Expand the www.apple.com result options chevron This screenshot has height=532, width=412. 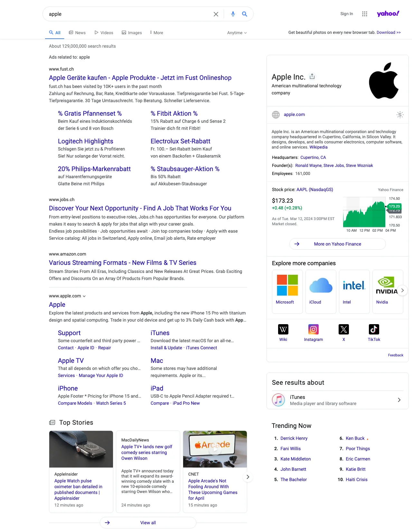tap(84, 296)
